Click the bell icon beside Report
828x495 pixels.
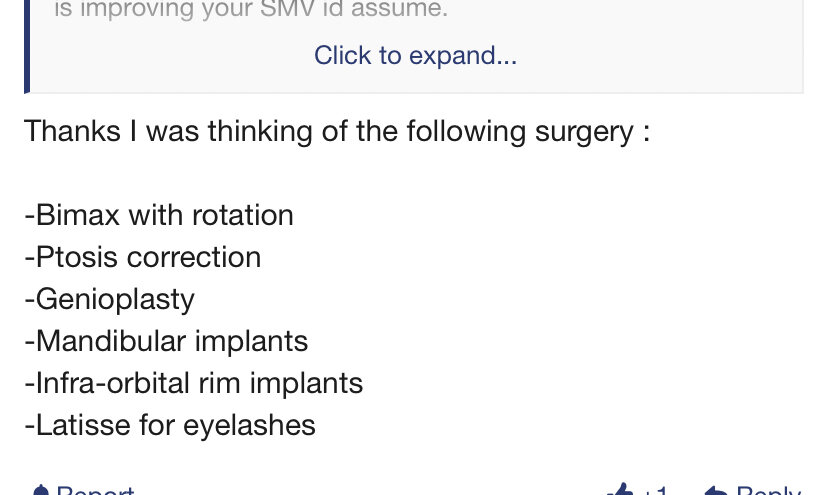[x=40, y=491]
